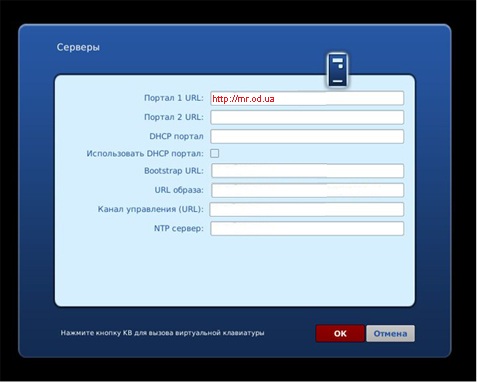The height and width of the screenshot is (383, 477).
Task: Select the URL образа text field
Action: tap(307, 190)
